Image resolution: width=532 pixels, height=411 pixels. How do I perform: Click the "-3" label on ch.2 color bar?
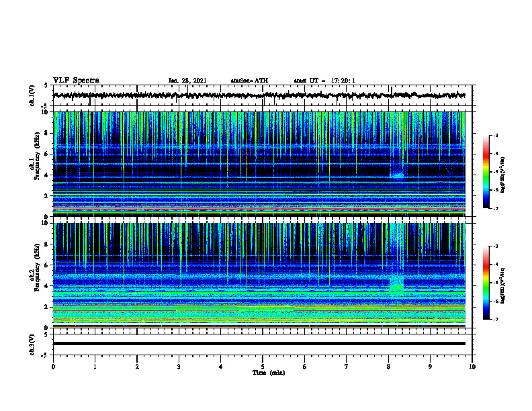click(x=496, y=246)
